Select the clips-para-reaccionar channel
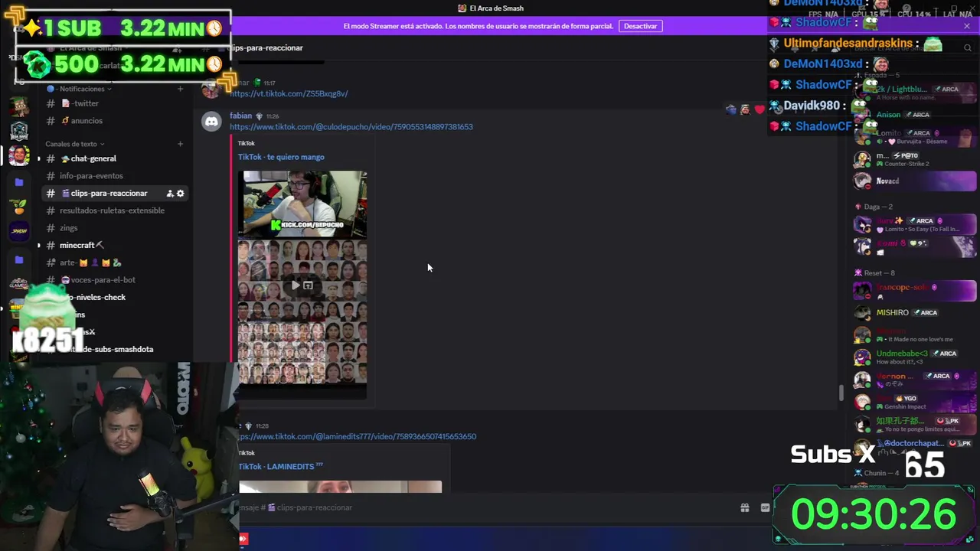 pos(113,194)
